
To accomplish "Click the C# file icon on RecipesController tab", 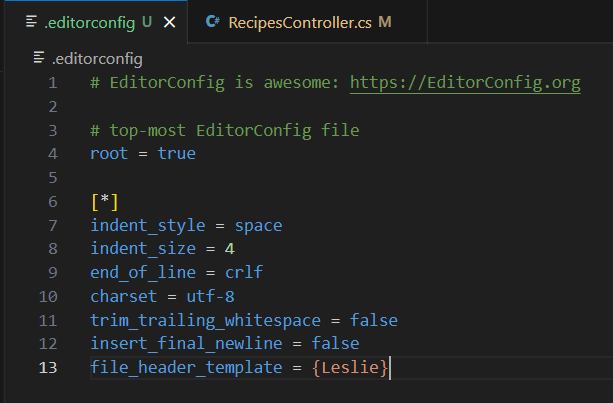I will tap(212, 21).
